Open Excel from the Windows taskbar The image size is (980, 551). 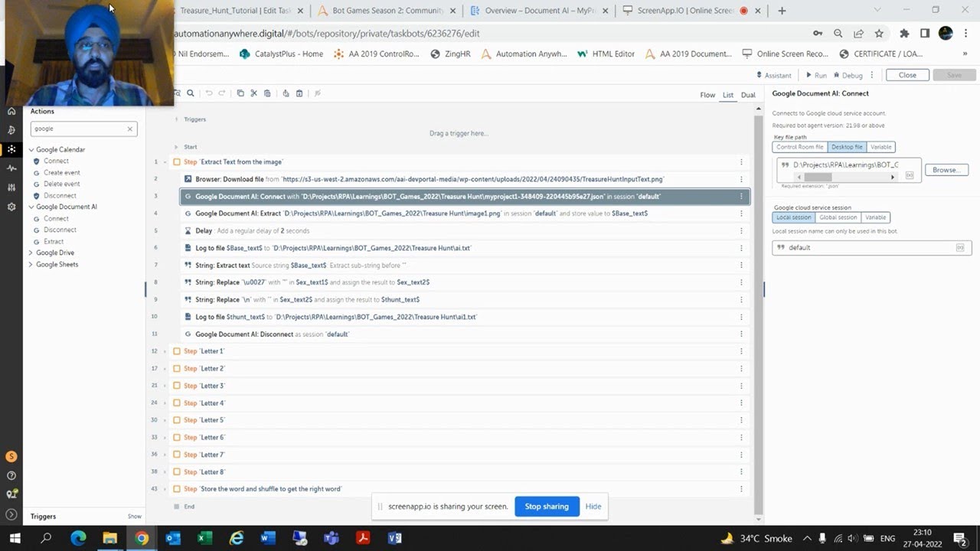204,538
